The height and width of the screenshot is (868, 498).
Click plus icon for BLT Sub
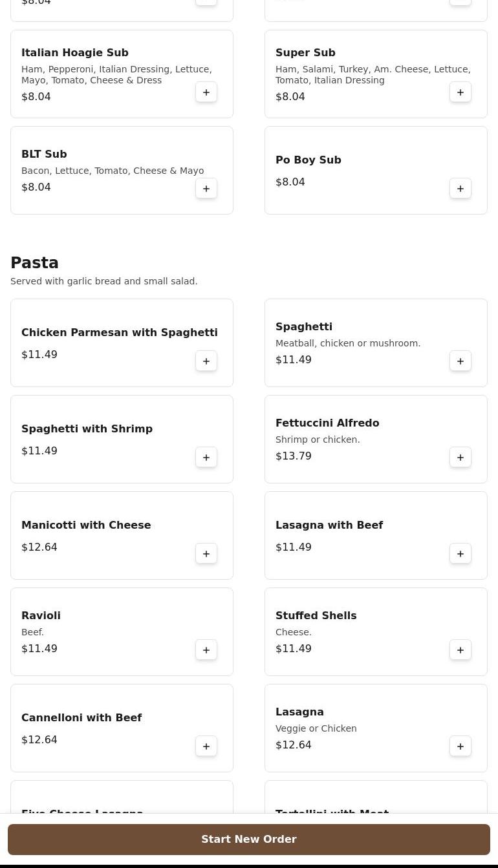coord(206,189)
